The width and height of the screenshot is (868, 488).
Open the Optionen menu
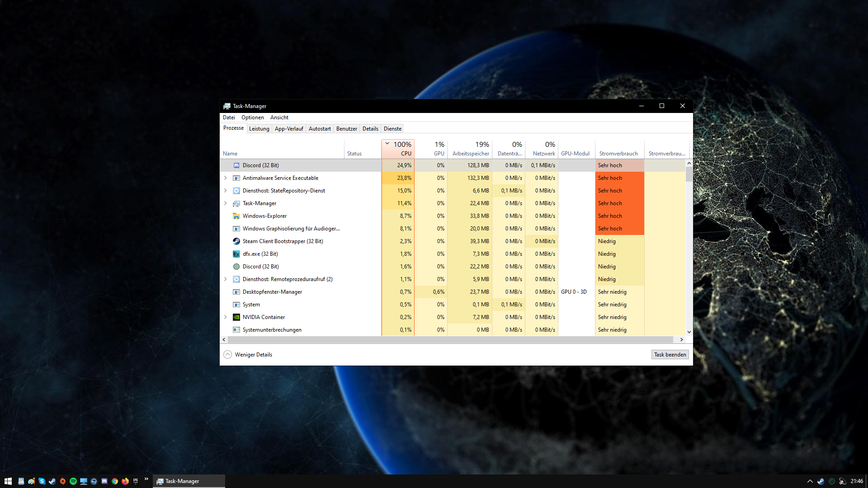(252, 117)
